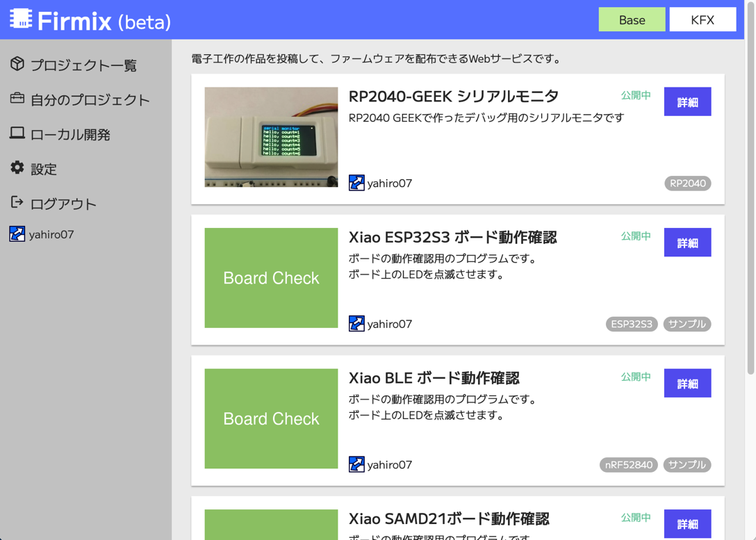Click the laptop icon for local development
The height and width of the screenshot is (540, 756).
(17, 133)
